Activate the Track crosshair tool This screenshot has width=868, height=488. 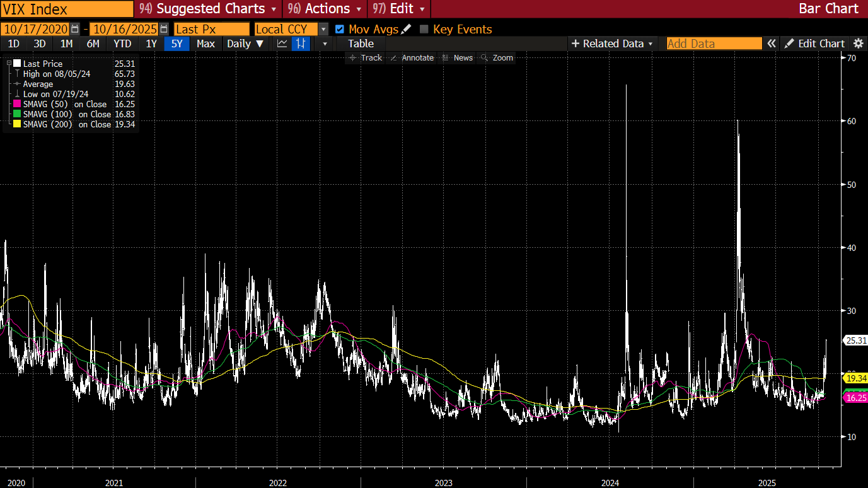366,57
